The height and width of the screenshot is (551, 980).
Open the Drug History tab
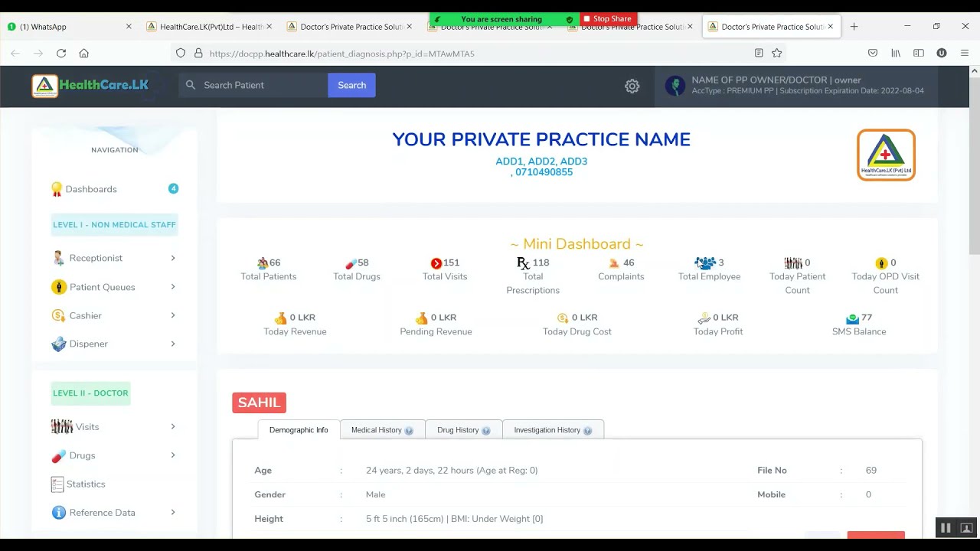pyautogui.click(x=463, y=430)
